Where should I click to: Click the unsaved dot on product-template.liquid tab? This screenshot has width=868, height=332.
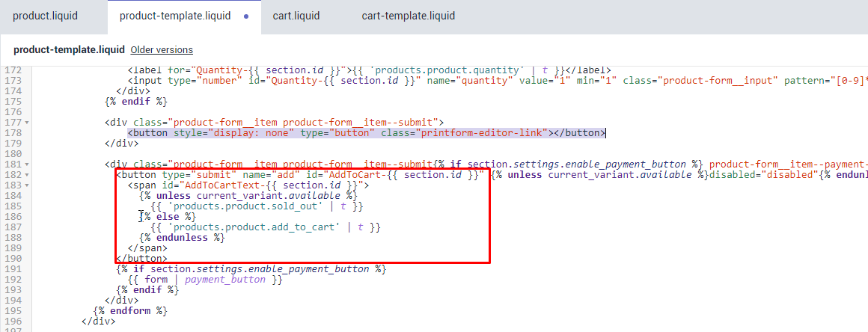click(246, 16)
